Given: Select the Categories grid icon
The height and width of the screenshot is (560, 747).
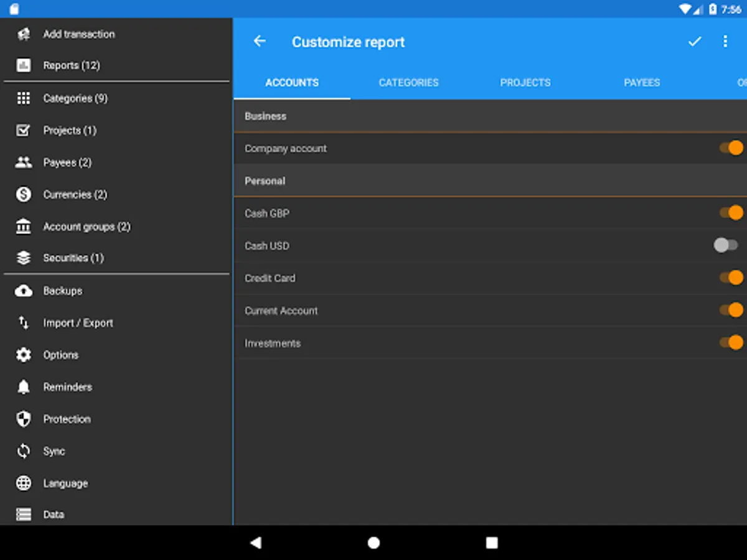Looking at the screenshot, I should point(24,98).
